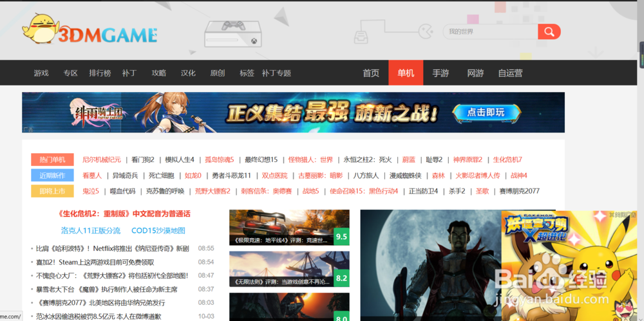Open the 补丁 nav item
The width and height of the screenshot is (644, 321).
129,73
